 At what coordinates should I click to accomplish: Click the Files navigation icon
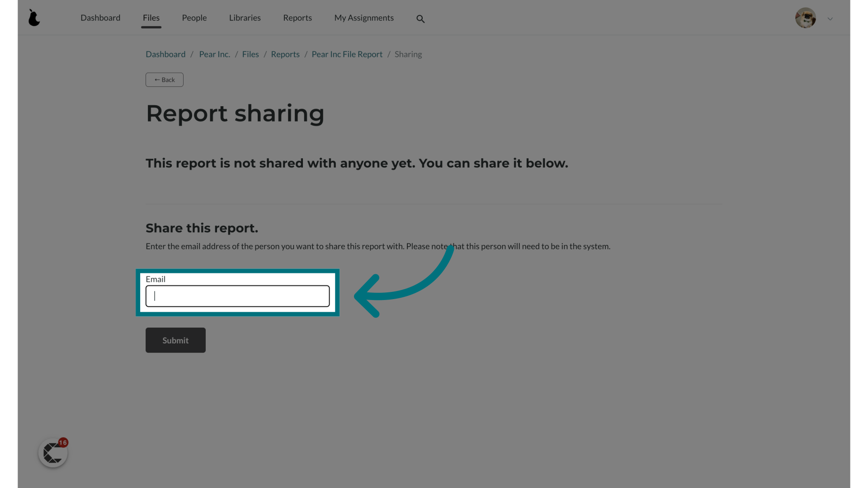(151, 17)
